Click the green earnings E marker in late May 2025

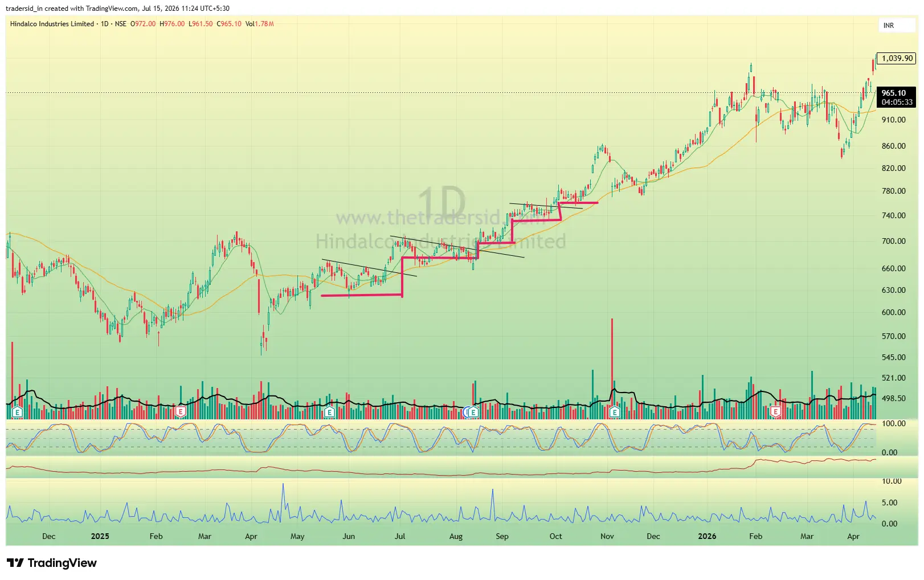point(329,412)
